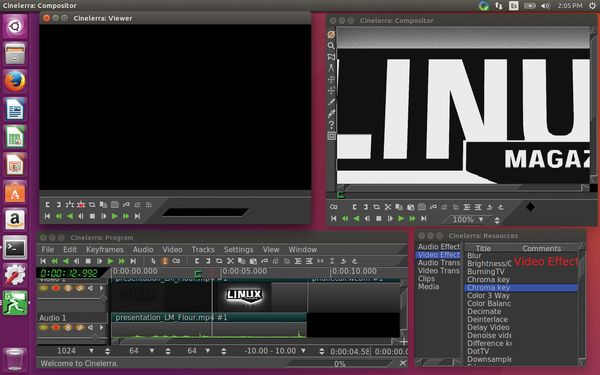Click the Cut scissors icon in Compositor

pos(388,207)
